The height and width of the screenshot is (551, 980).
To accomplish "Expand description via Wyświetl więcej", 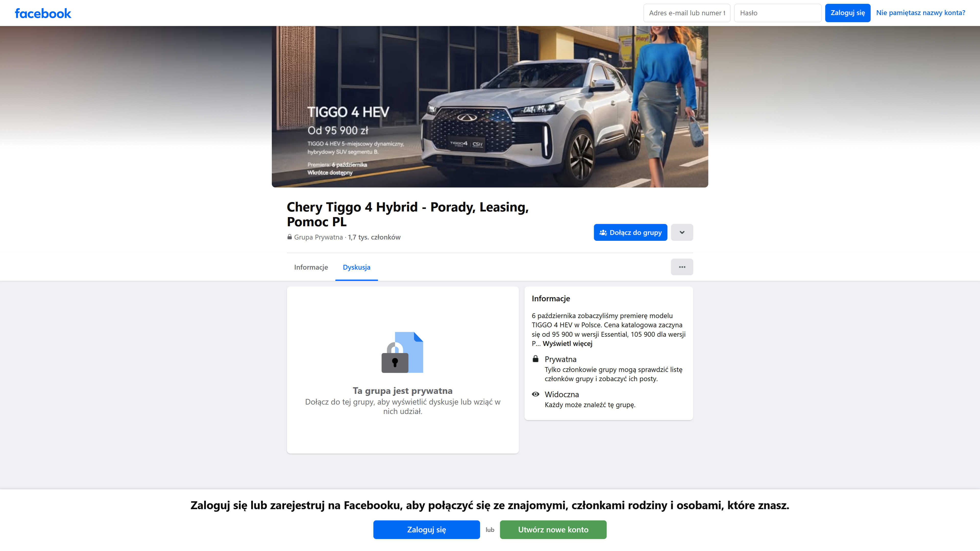I will tap(567, 343).
